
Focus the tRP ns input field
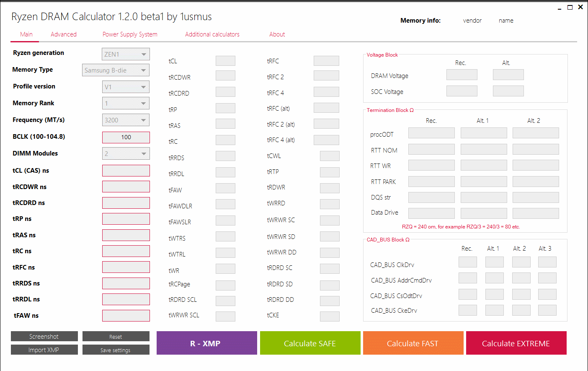126,219
